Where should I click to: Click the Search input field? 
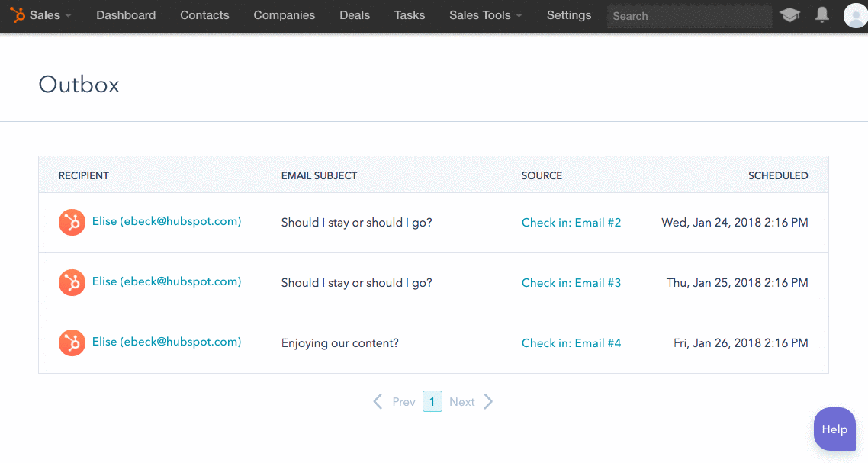pos(689,16)
